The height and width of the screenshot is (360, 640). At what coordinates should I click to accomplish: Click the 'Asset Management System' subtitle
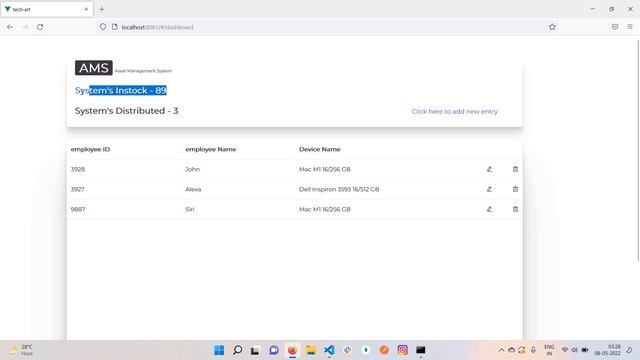coord(143,71)
